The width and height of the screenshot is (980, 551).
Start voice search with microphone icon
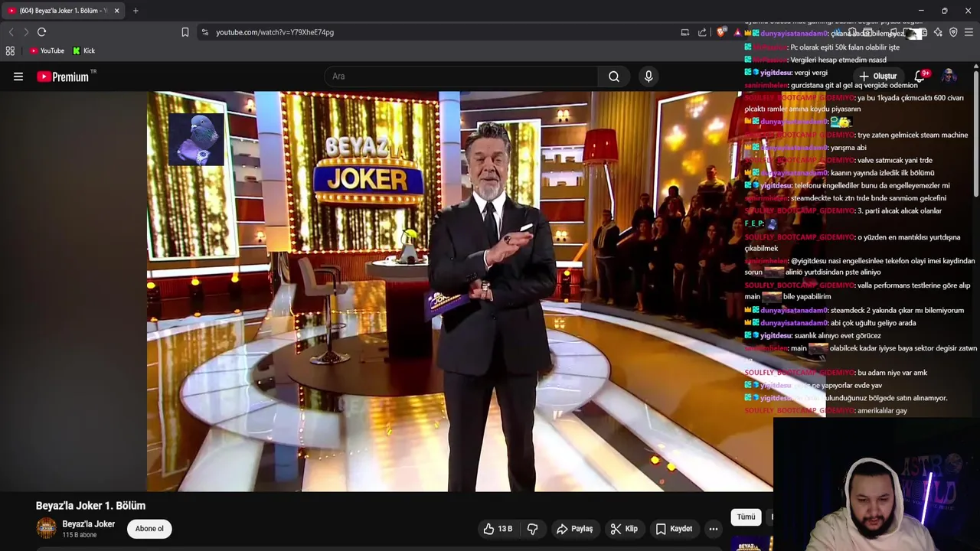(x=648, y=77)
